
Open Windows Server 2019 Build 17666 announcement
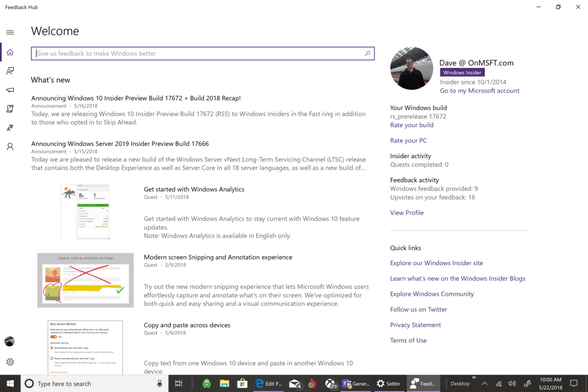(x=120, y=143)
